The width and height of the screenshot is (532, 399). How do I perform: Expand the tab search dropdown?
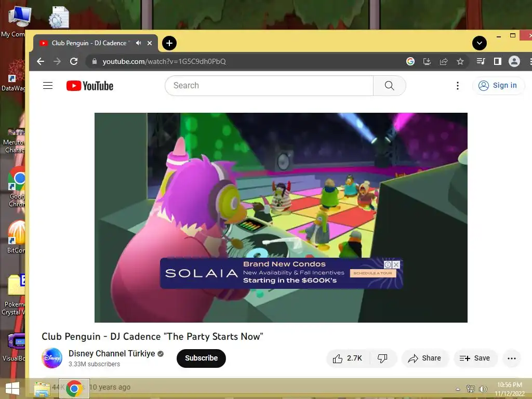(x=480, y=43)
